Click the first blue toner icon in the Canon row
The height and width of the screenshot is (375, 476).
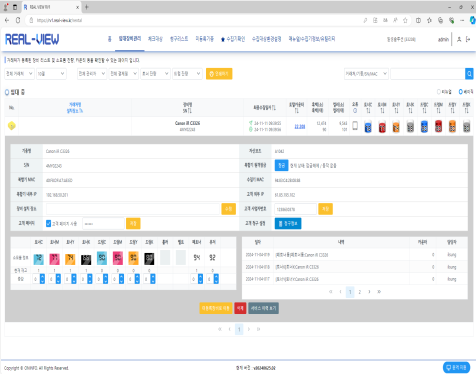(368, 126)
